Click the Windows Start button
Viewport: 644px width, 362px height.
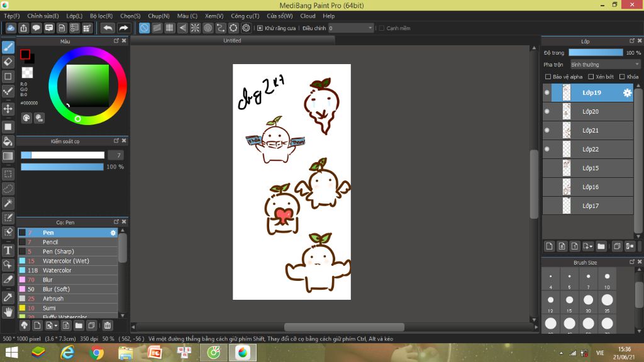[11, 353]
